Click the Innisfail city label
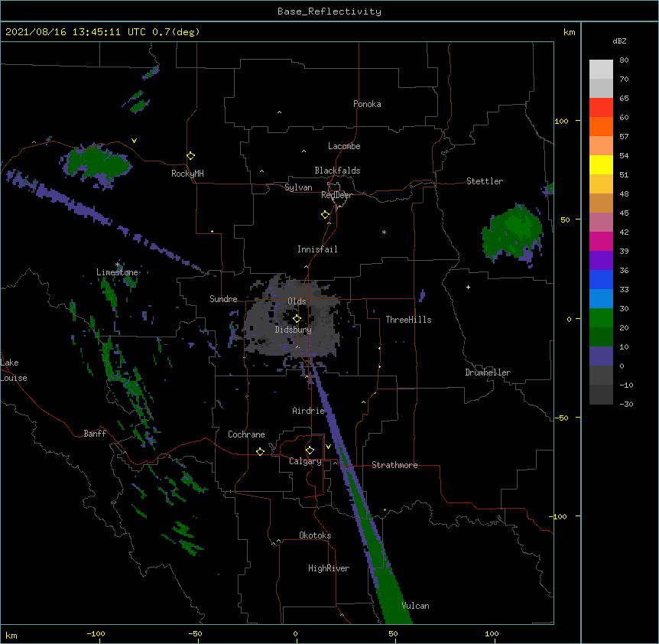This screenshot has height=644, width=659. tap(317, 249)
